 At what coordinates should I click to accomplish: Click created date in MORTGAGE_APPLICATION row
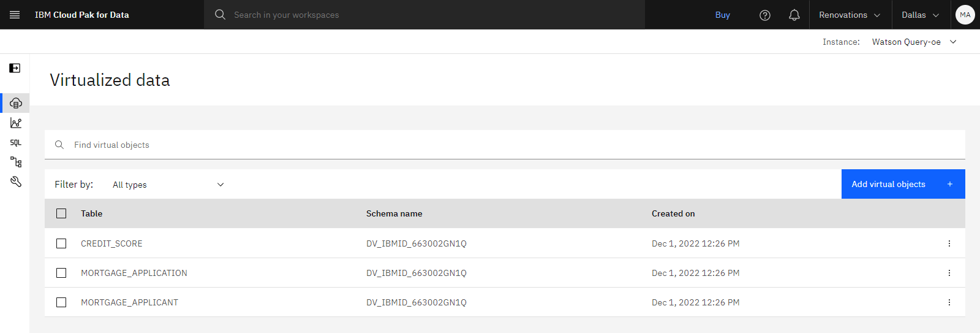696,273
